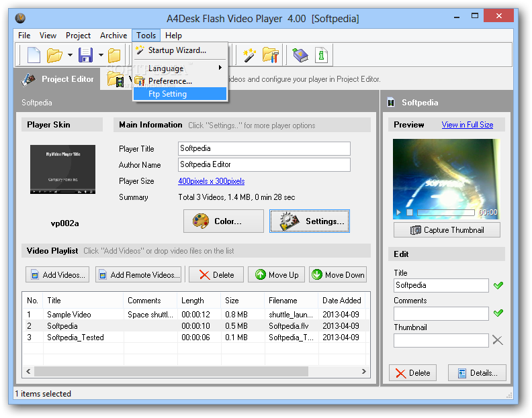This screenshot has width=532, height=418.
Task: Open the Help menu
Action: [x=173, y=36]
